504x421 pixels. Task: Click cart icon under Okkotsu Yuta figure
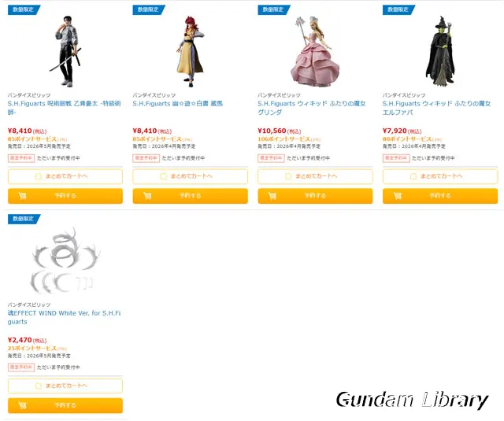(x=23, y=196)
